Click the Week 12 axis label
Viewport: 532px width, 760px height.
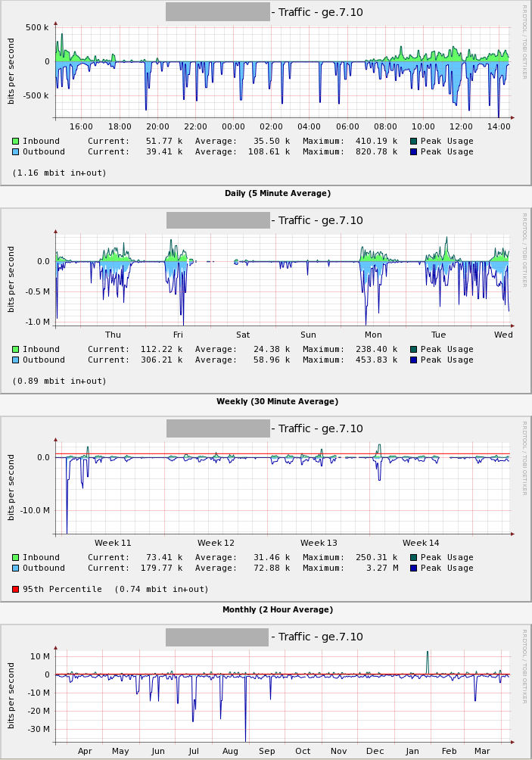[x=216, y=543]
